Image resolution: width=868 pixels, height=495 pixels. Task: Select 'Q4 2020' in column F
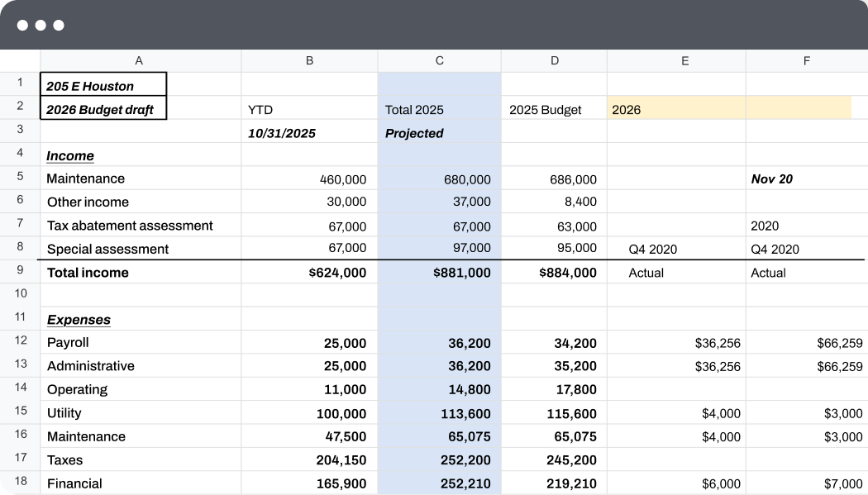[x=807, y=249]
